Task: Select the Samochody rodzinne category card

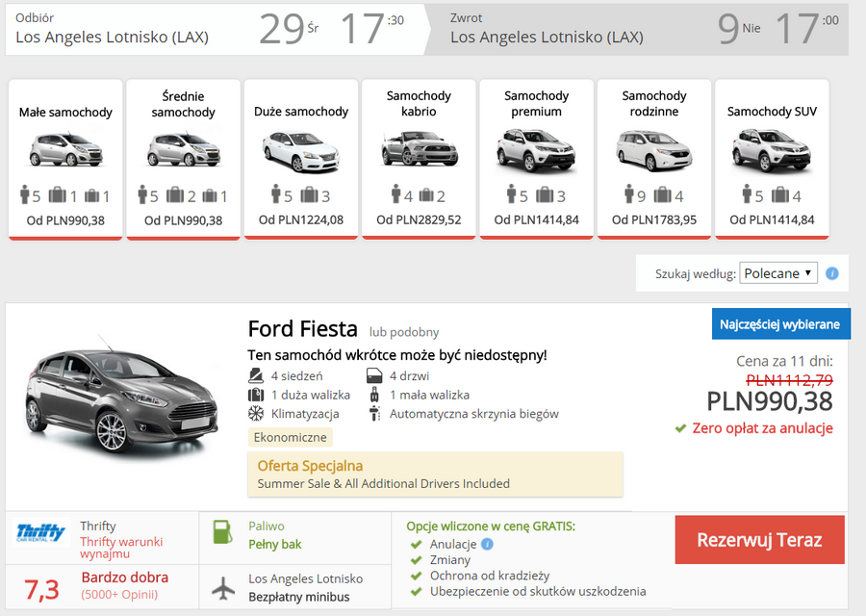Action: point(654,160)
